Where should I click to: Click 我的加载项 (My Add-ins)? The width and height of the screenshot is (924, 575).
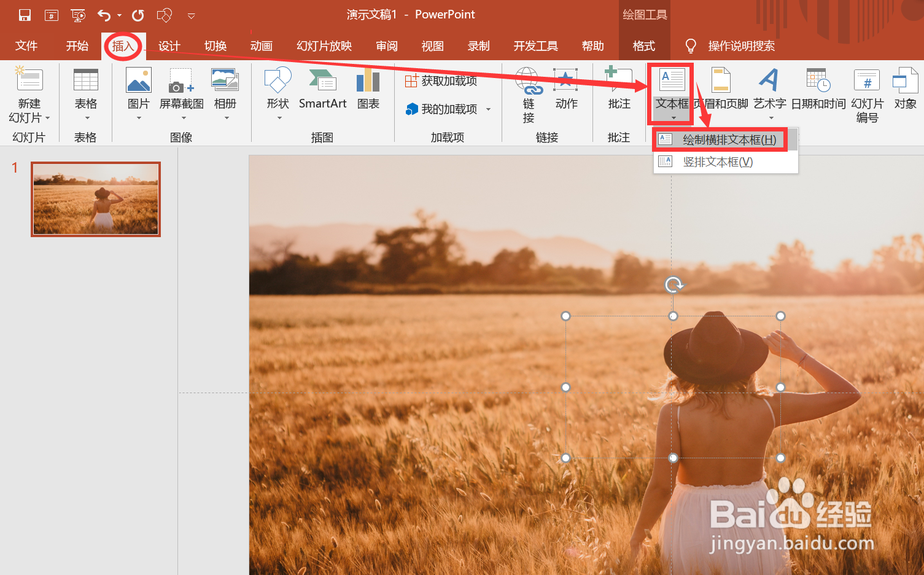pyautogui.click(x=441, y=109)
